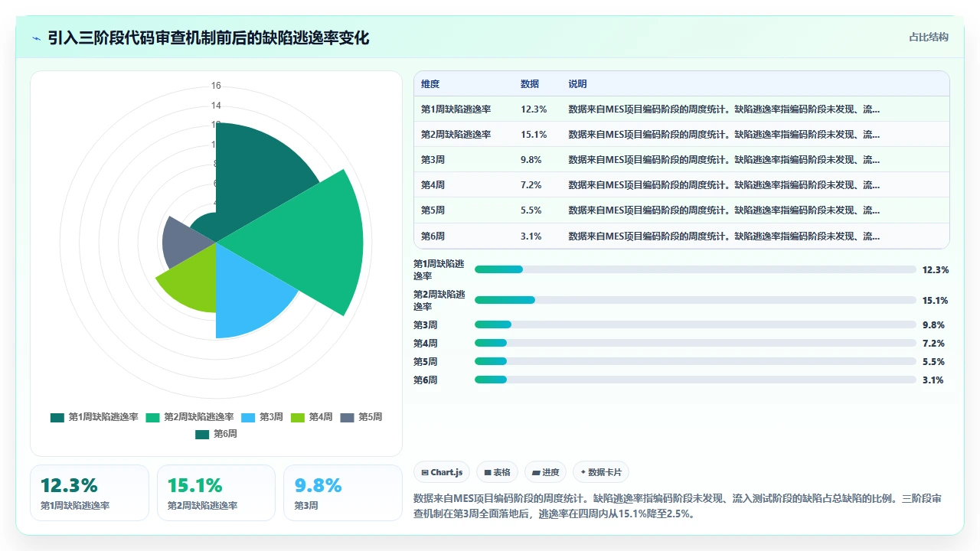Open the 12.3% 第1周缺陷逃逸率 summary card
The image size is (980, 551).
(x=90, y=493)
